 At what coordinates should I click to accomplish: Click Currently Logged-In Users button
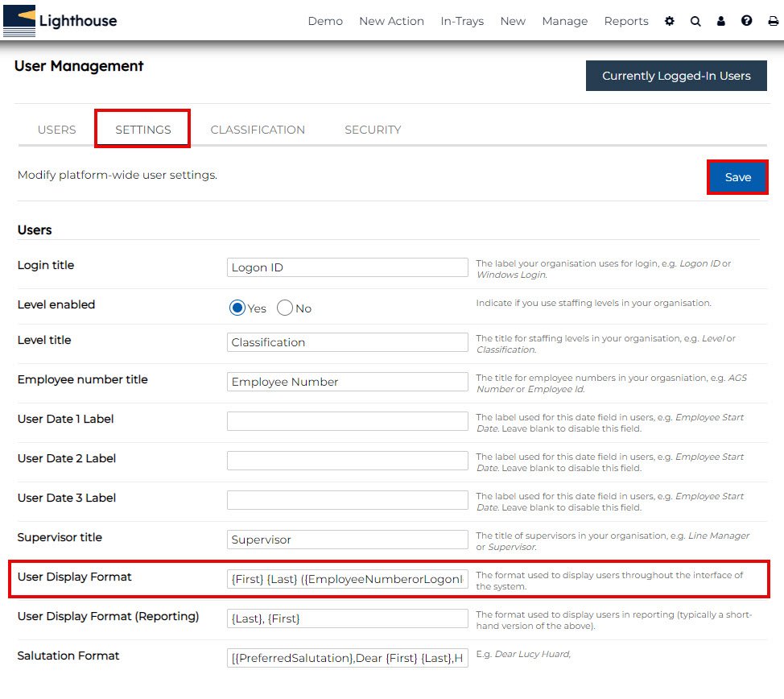pos(676,76)
